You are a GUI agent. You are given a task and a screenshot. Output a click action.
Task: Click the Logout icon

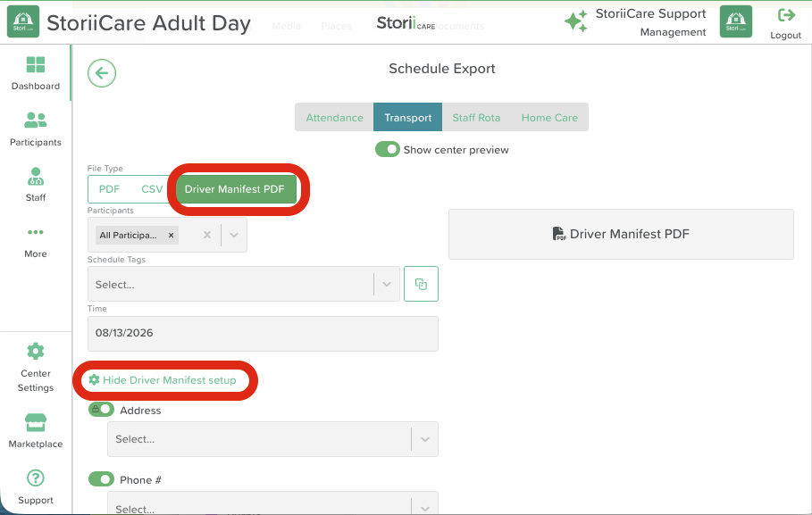[786, 15]
